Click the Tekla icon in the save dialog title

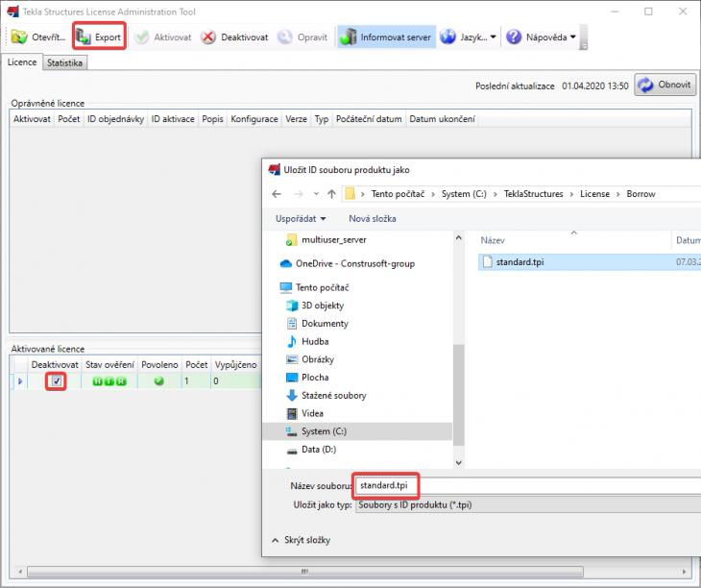tap(274, 170)
